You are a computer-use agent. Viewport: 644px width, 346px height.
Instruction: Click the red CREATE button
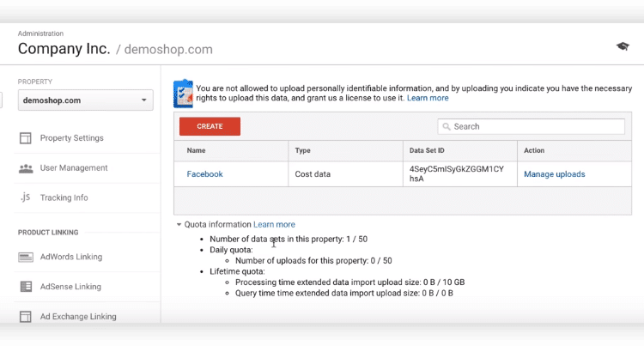(210, 126)
